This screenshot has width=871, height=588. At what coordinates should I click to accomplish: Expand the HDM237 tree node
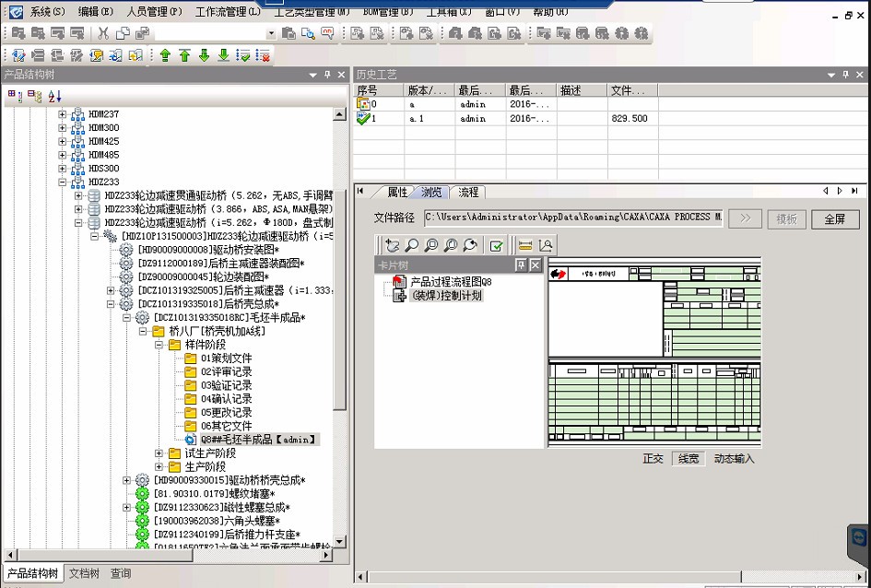pyautogui.click(x=63, y=114)
